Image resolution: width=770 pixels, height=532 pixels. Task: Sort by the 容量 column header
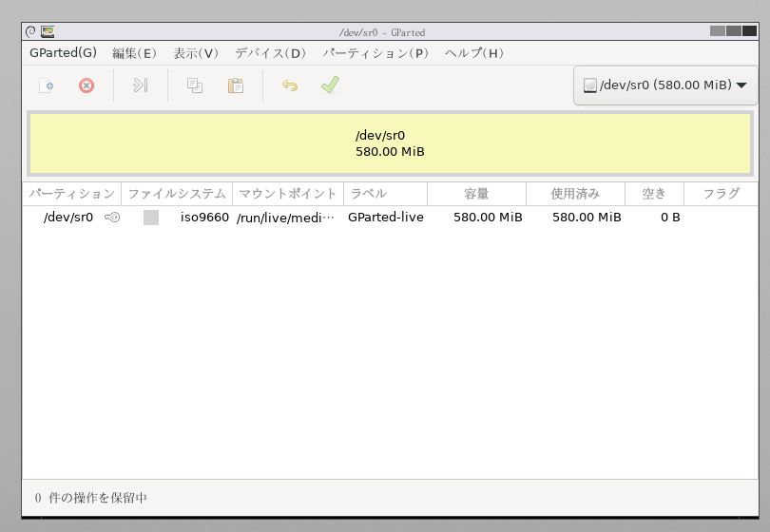click(476, 194)
